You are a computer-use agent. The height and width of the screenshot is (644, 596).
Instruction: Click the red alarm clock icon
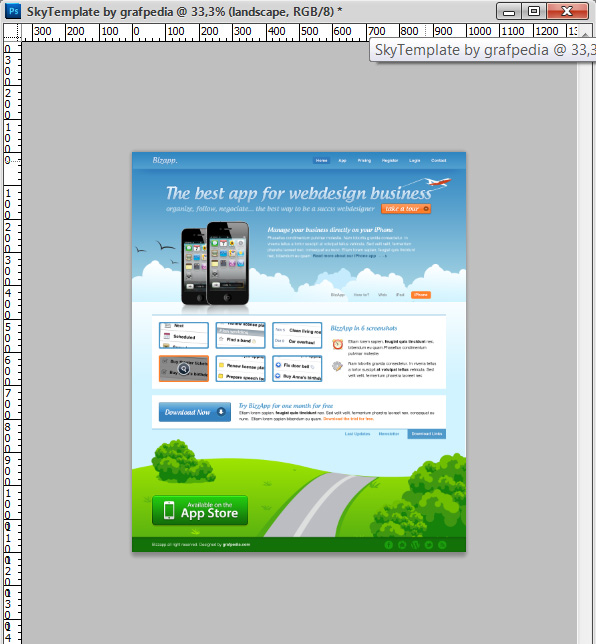338,344
